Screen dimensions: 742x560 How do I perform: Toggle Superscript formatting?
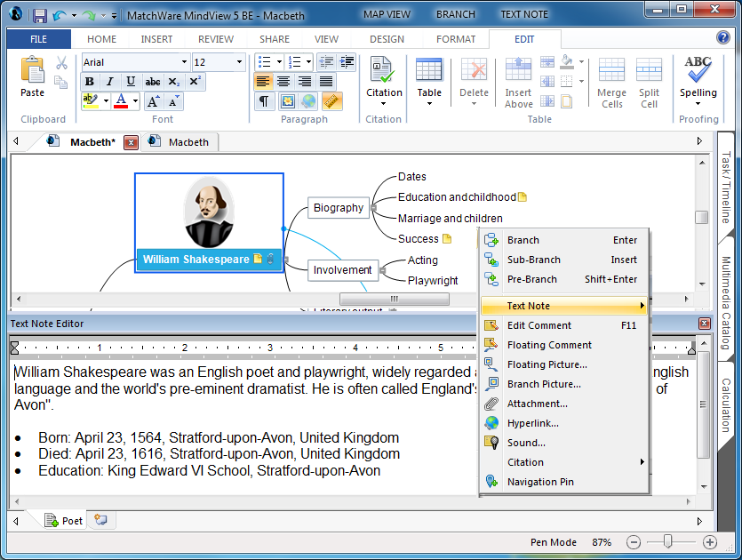point(195,82)
